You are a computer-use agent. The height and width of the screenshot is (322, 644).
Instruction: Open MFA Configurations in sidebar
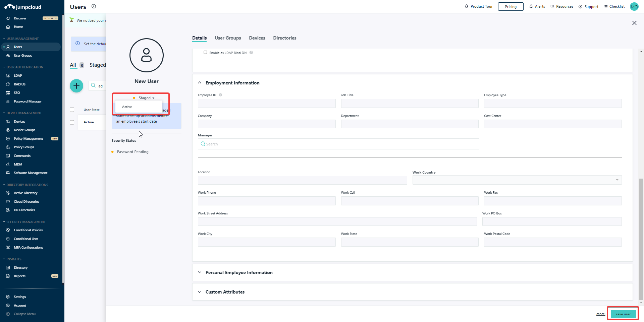tap(29, 248)
